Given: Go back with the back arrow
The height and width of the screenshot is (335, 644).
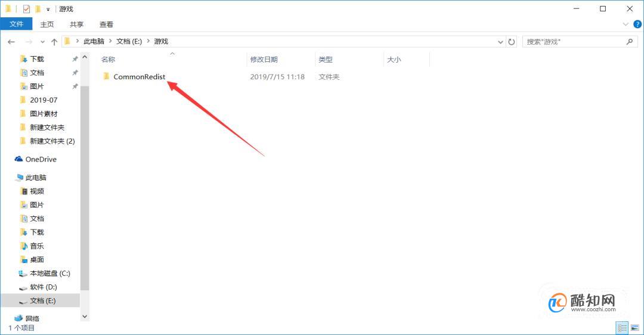Looking at the screenshot, I should click(11, 42).
